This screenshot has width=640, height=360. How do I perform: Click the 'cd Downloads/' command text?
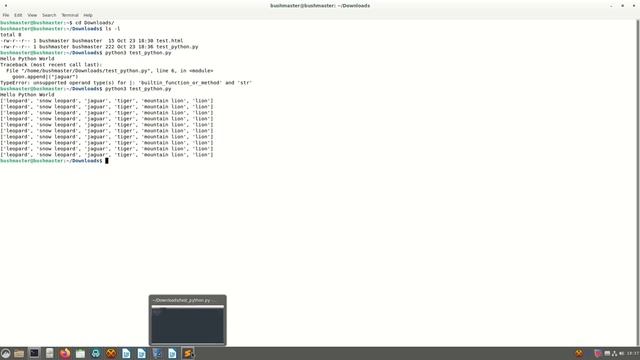[95, 23]
